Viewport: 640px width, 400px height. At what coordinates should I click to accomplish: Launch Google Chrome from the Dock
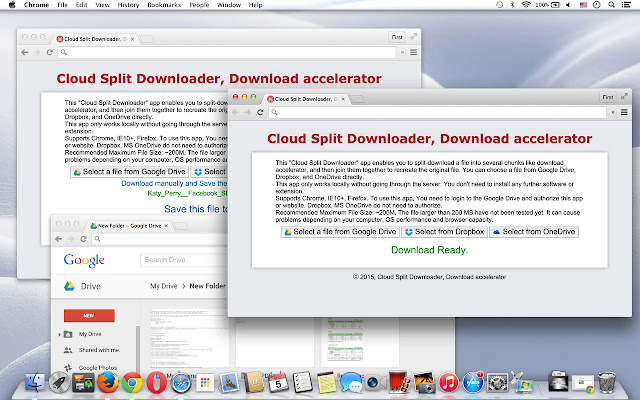(x=132, y=382)
